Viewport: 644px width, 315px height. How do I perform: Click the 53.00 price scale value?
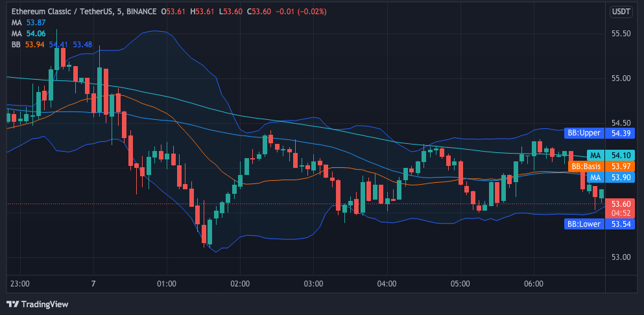click(x=620, y=257)
